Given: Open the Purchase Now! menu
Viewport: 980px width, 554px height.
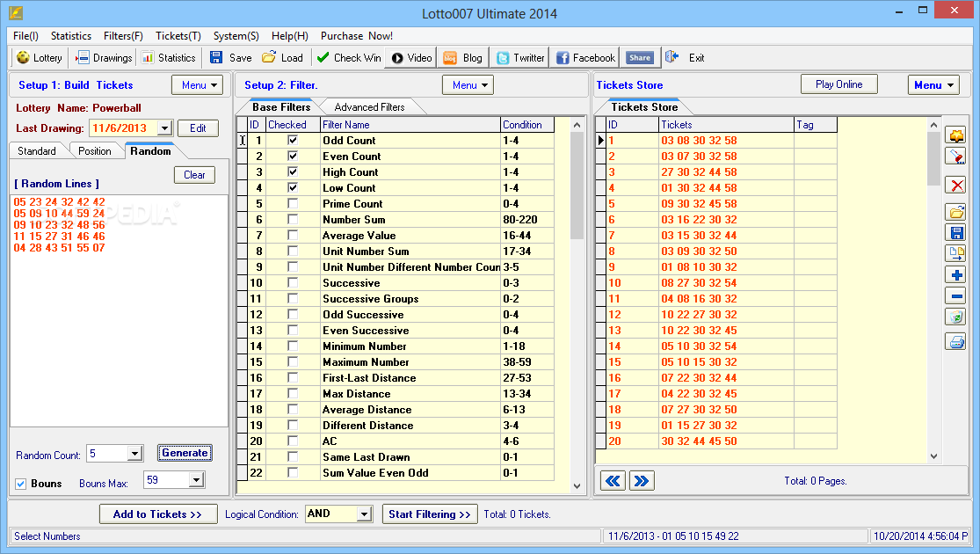Looking at the screenshot, I should 356,36.
